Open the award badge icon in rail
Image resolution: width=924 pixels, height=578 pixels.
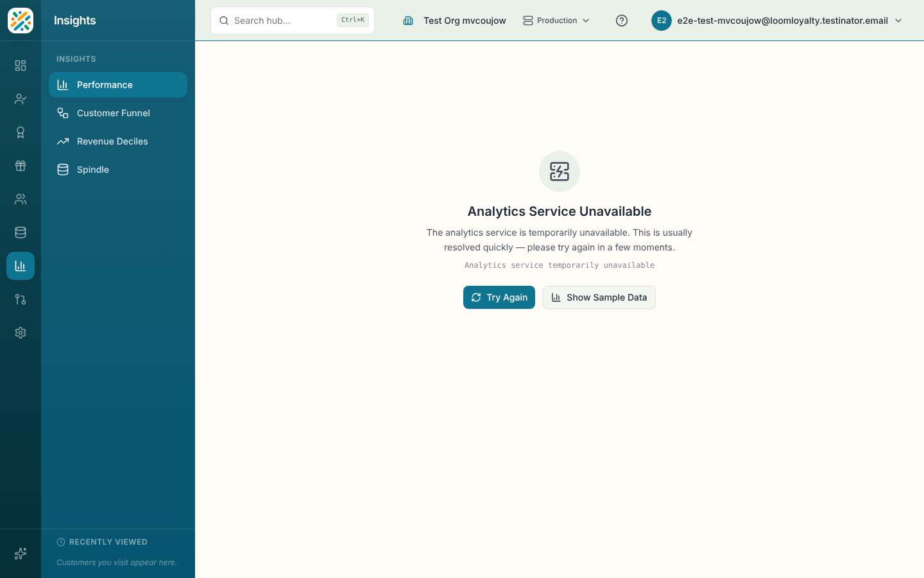pyautogui.click(x=21, y=132)
